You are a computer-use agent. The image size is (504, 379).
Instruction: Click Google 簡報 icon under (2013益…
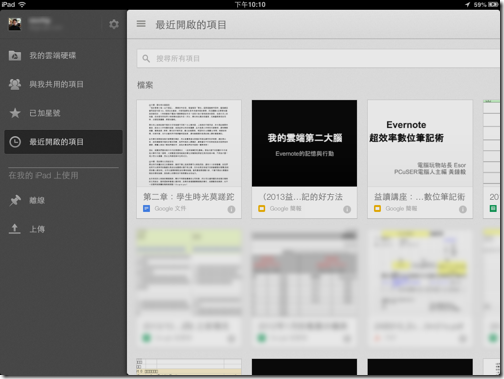(x=262, y=209)
